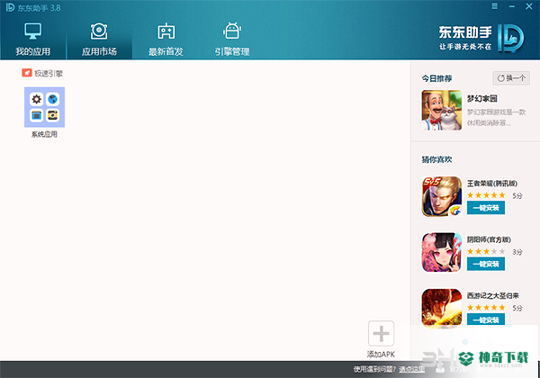Click the 换一个 refresh button
Screen dimensions: 540x378
pyautogui.click(x=511, y=78)
